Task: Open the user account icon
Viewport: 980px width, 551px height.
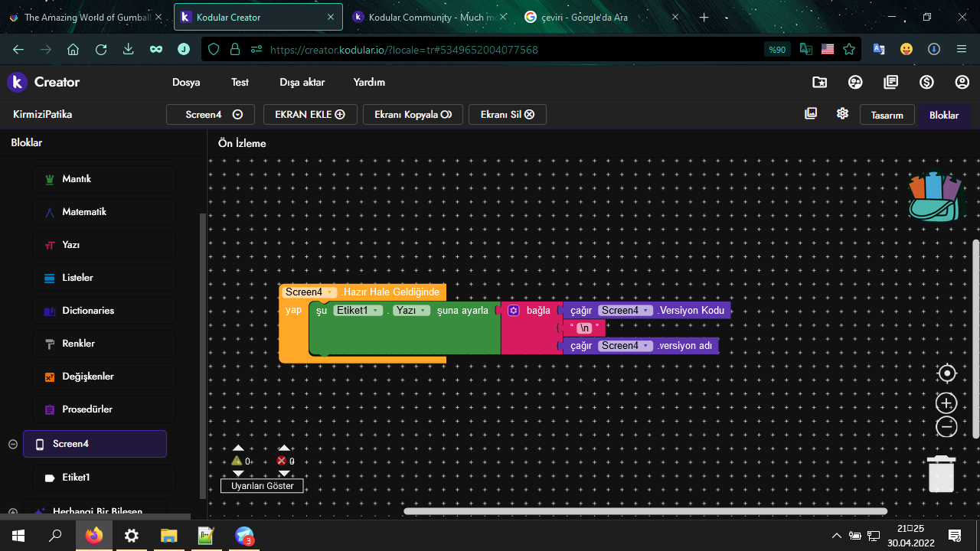Action: coord(962,82)
